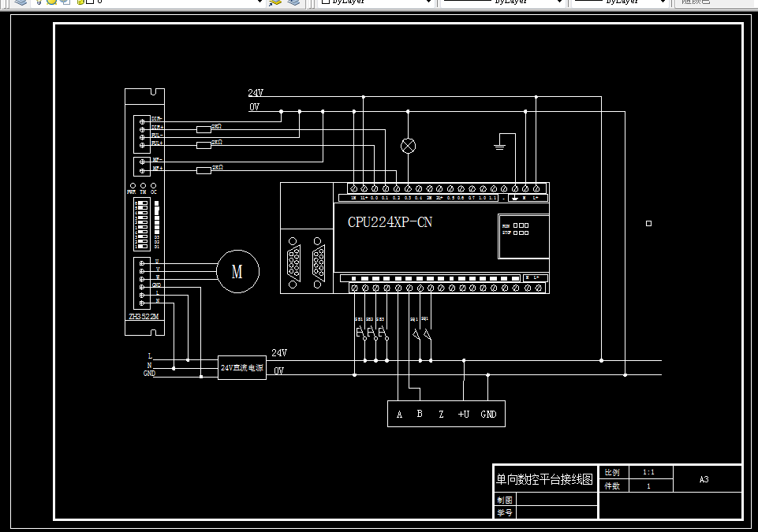Select the A3 sheet size text

(704, 479)
